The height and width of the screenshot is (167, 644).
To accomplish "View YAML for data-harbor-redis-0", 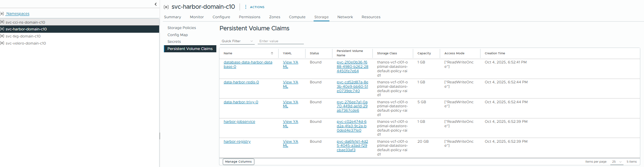I will pos(290,84).
